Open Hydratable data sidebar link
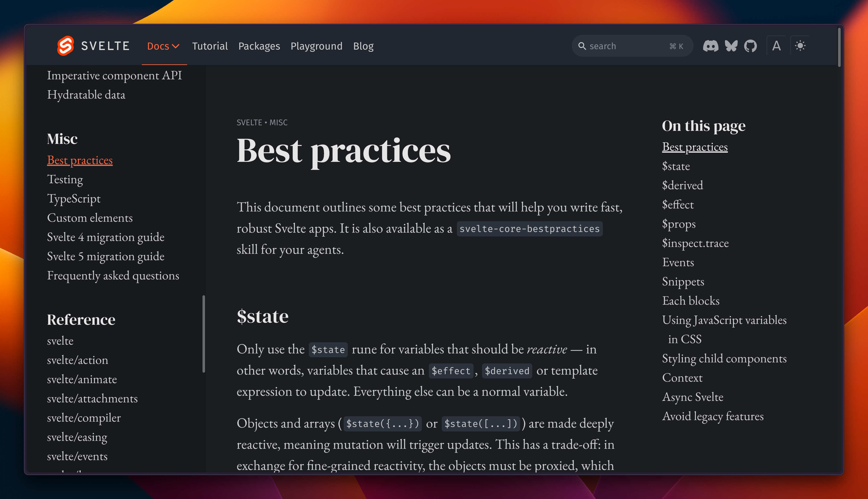868x499 pixels. [86, 94]
